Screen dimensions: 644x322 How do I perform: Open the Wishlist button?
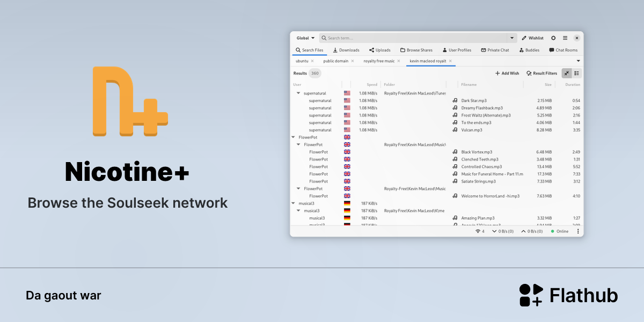point(532,38)
